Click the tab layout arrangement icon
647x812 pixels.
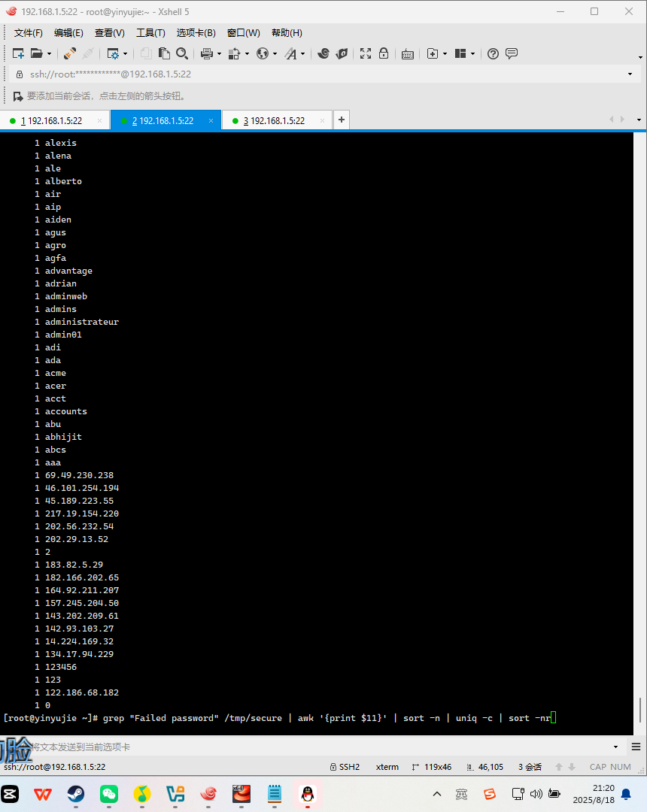(x=460, y=53)
